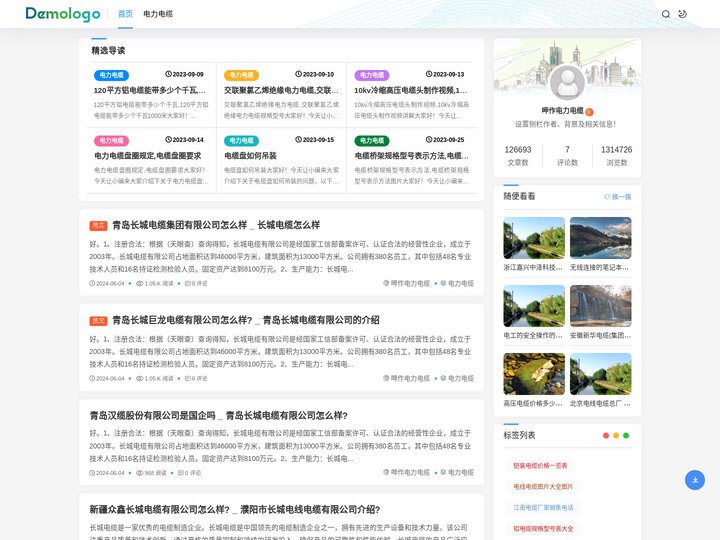Click green dot in 标签列表 header

point(626,435)
